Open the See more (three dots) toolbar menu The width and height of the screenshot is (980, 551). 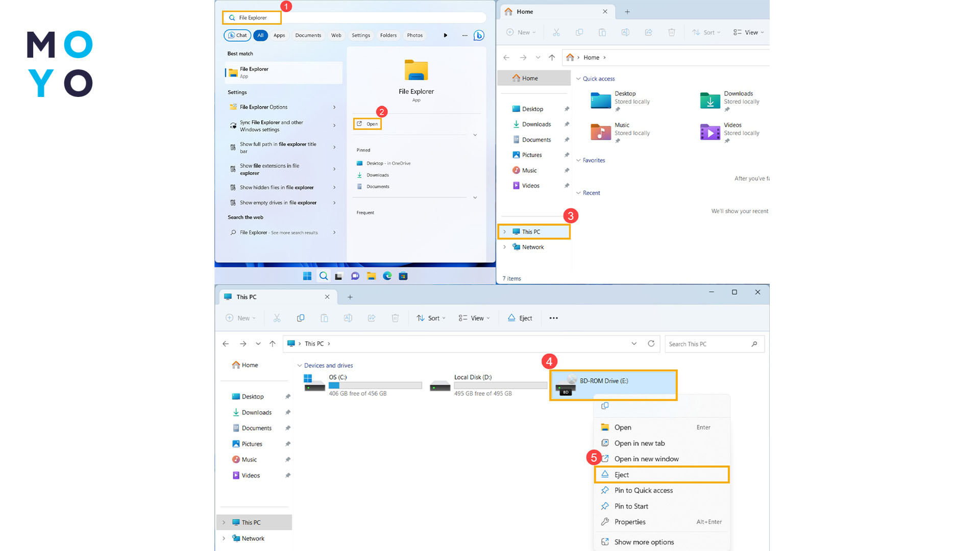pos(553,318)
